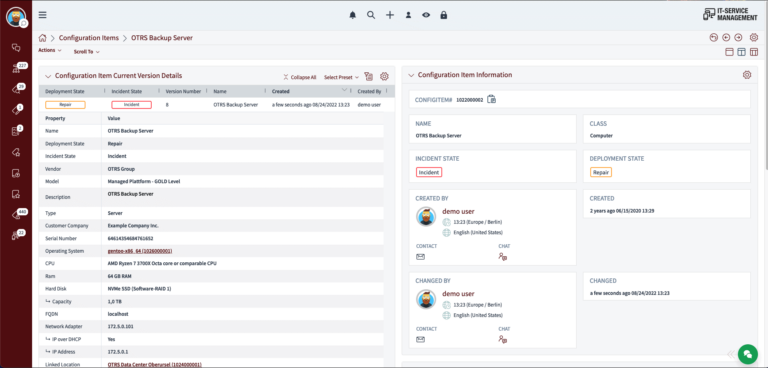768x368 pixels.
Task: Sort by Incident State column
Action: point(127,91)
